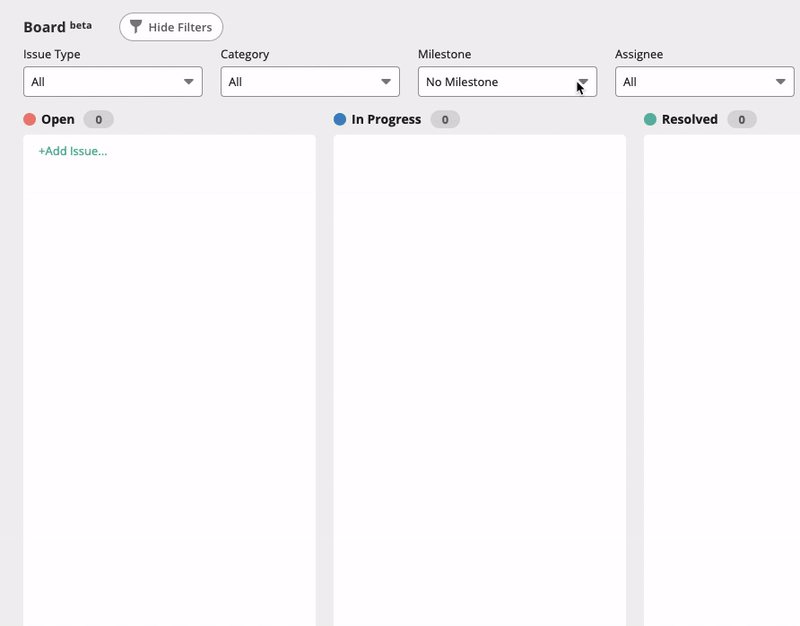
Task: Click the Board beta heading
Action: click(58, 27)
